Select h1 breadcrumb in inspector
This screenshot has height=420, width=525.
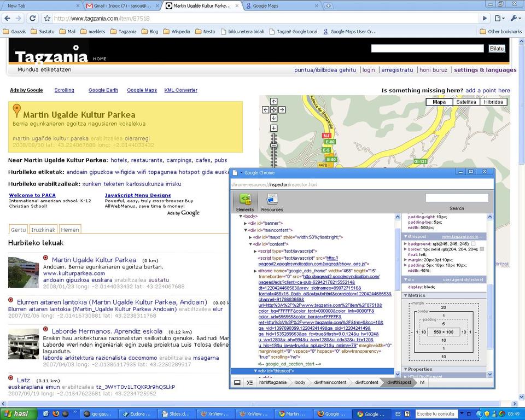422,382
